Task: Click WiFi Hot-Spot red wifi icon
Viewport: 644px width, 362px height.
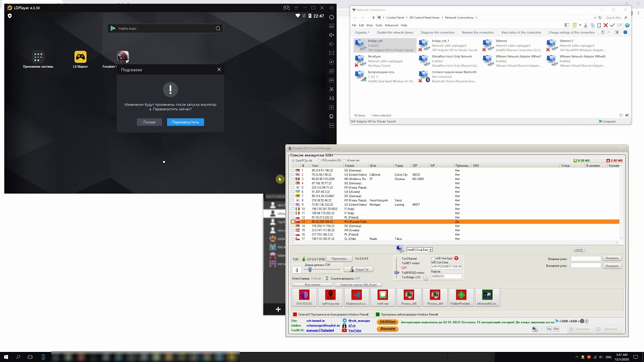Action: [456, 258]
